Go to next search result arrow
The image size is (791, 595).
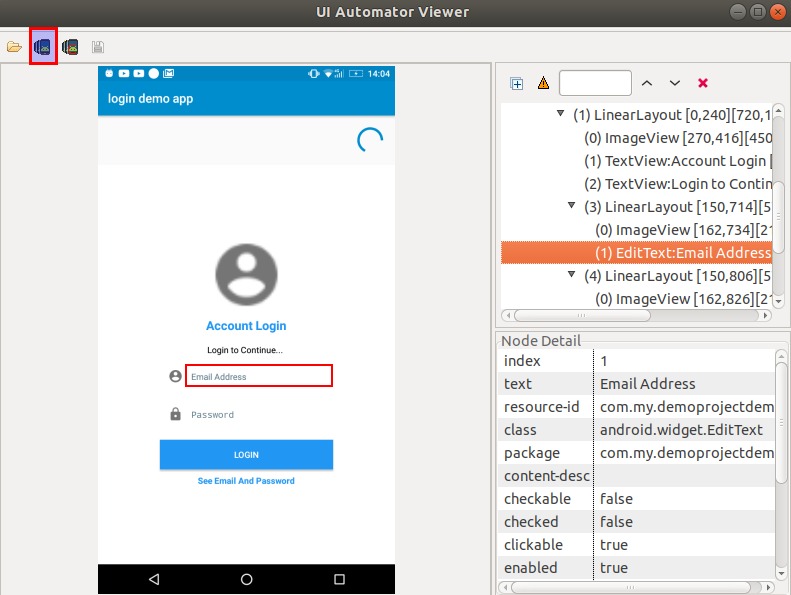675,83
